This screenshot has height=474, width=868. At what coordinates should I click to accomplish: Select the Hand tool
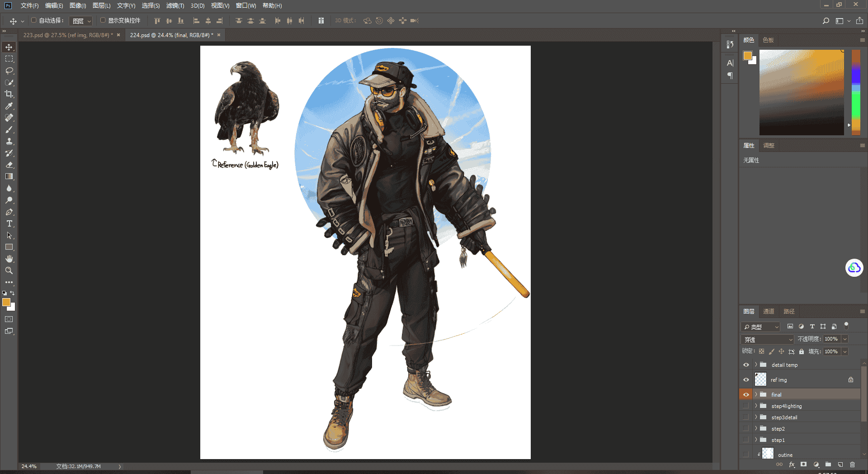point(9,259)
